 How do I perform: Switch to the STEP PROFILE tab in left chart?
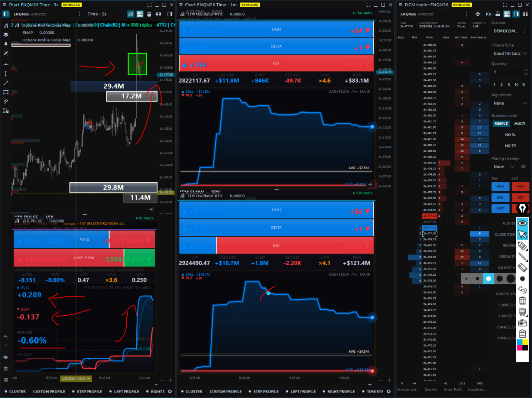pos(89,391)
